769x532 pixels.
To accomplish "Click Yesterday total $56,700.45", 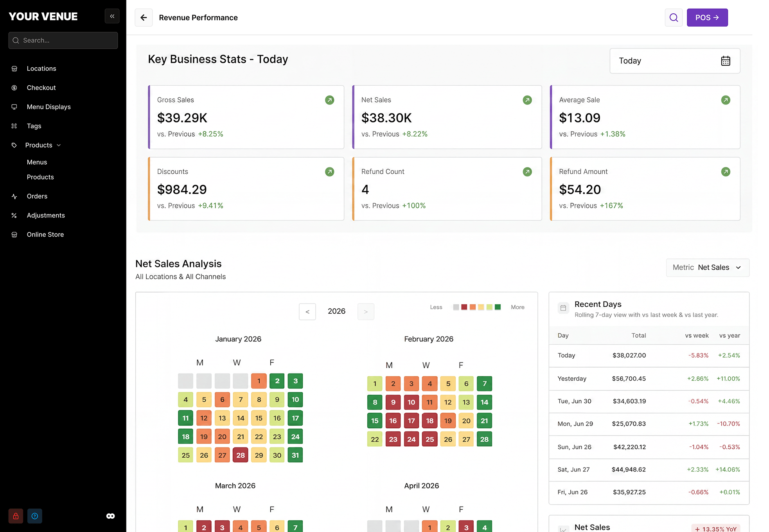I will [x=629, y=379].
